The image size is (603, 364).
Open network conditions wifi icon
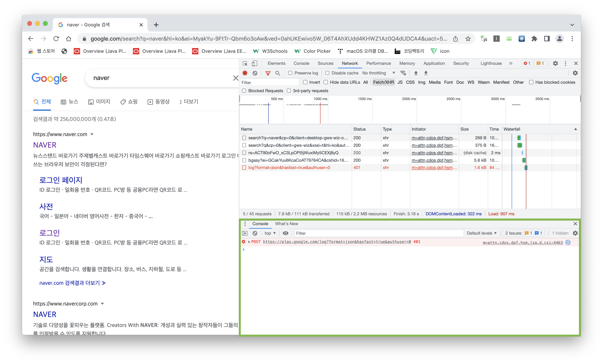403,73
